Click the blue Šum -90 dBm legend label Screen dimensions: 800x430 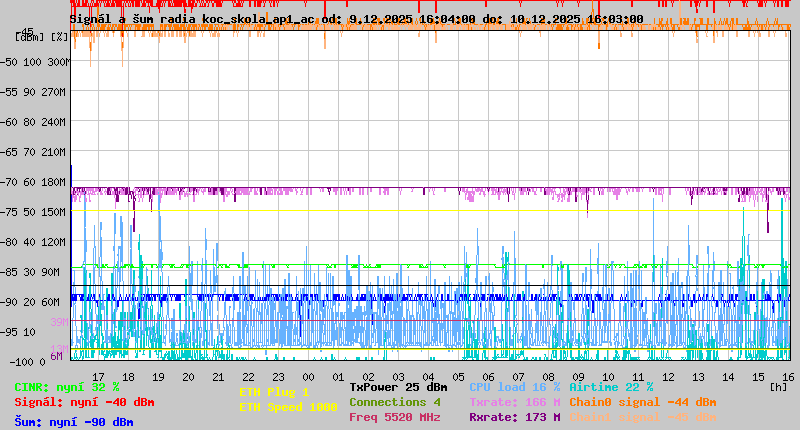(x=74, y=422)
